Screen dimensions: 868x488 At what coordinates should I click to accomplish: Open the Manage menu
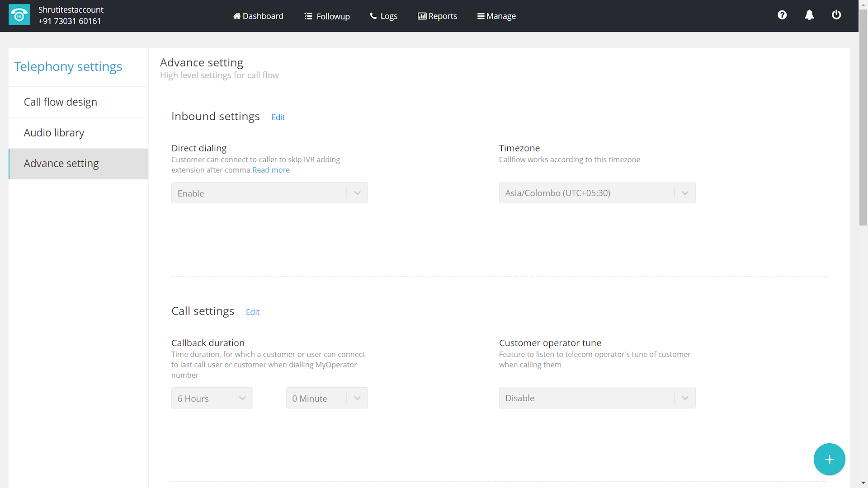(496, 16)
